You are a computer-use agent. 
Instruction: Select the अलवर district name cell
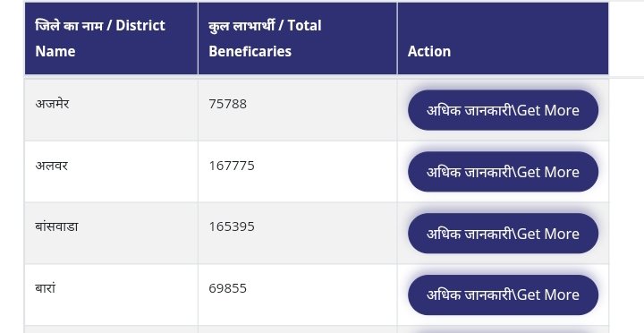[111, 172]
